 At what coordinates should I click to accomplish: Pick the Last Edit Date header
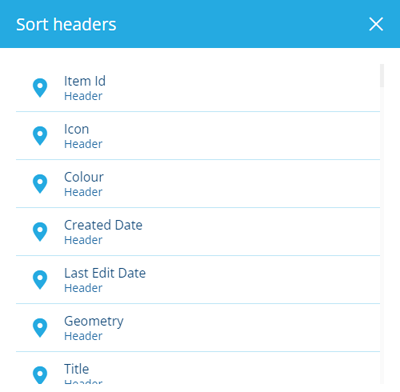pyautogui.click(x=198, y=280)
